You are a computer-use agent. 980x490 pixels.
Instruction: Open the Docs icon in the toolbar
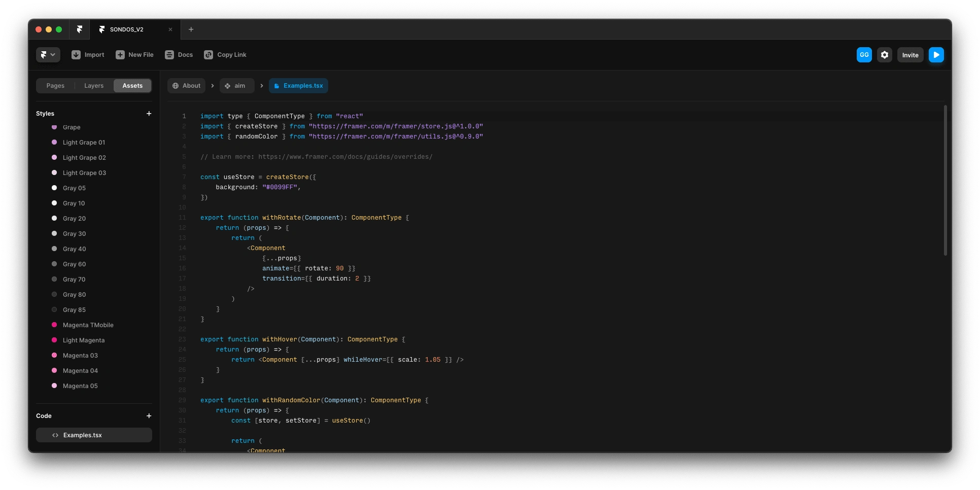point(169,55)
